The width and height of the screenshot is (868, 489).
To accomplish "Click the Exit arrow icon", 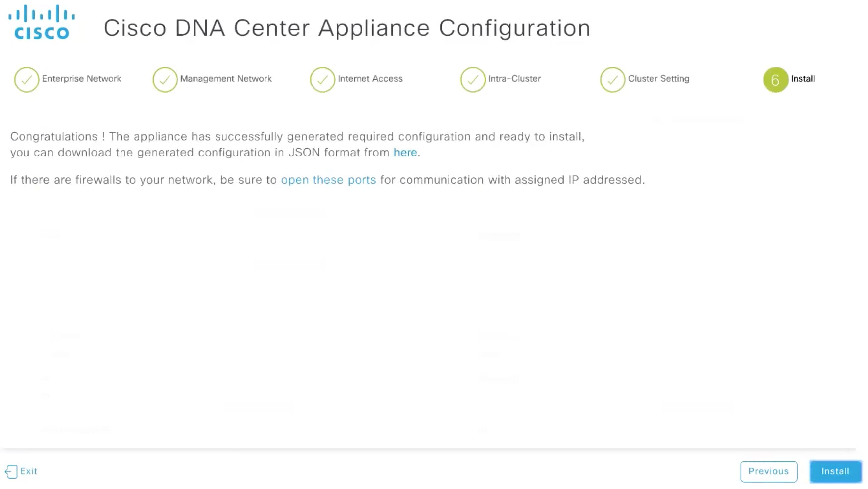I will [x=11, y=471].
